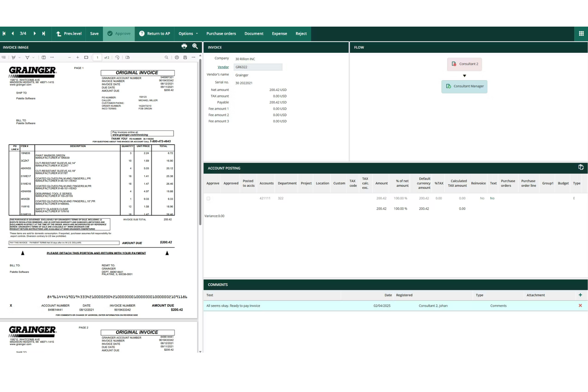Image resolution: width=588 pixels, height=392 pixels.
Task: Copy the account posting lines
Action: 581,167
